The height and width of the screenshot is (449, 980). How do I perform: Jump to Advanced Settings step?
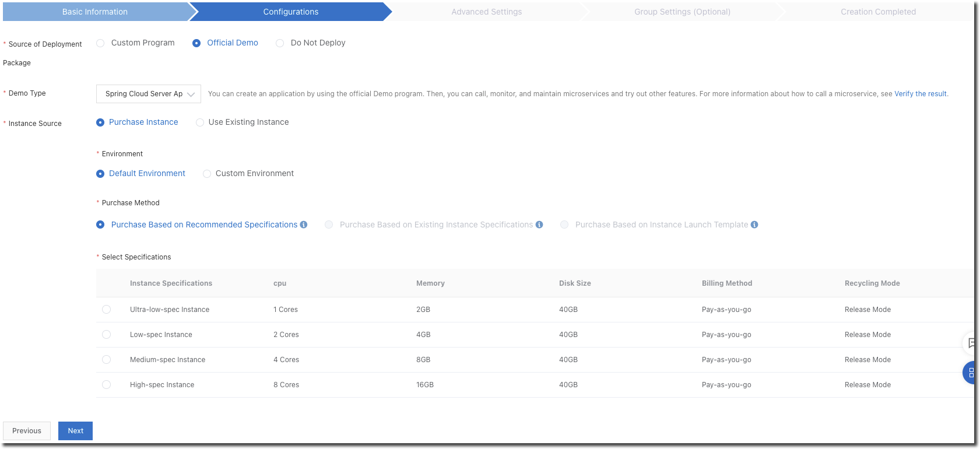click(487, 12)
